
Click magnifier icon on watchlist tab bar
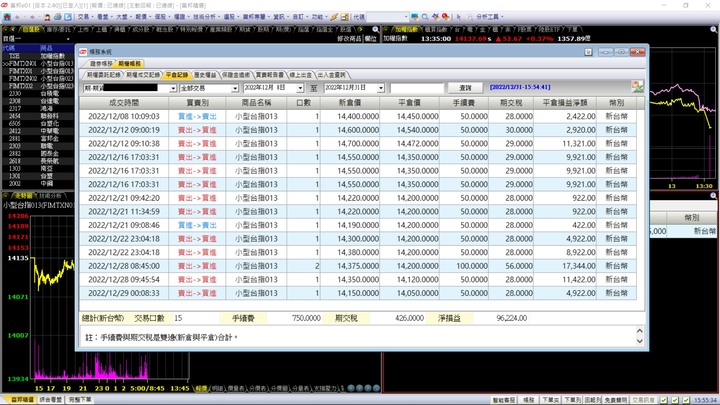point(376,29)
